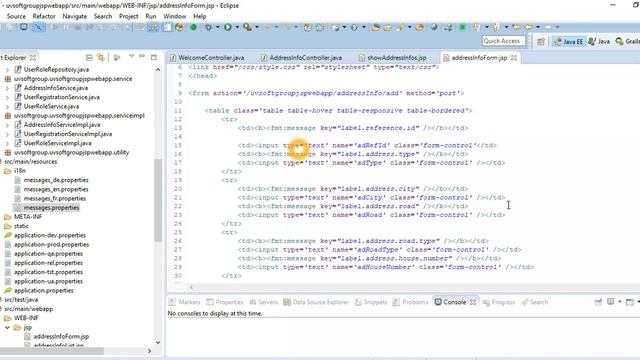Screen dimensions: 640x360
Task: Open the Search menu
Action: pos(103,16)
